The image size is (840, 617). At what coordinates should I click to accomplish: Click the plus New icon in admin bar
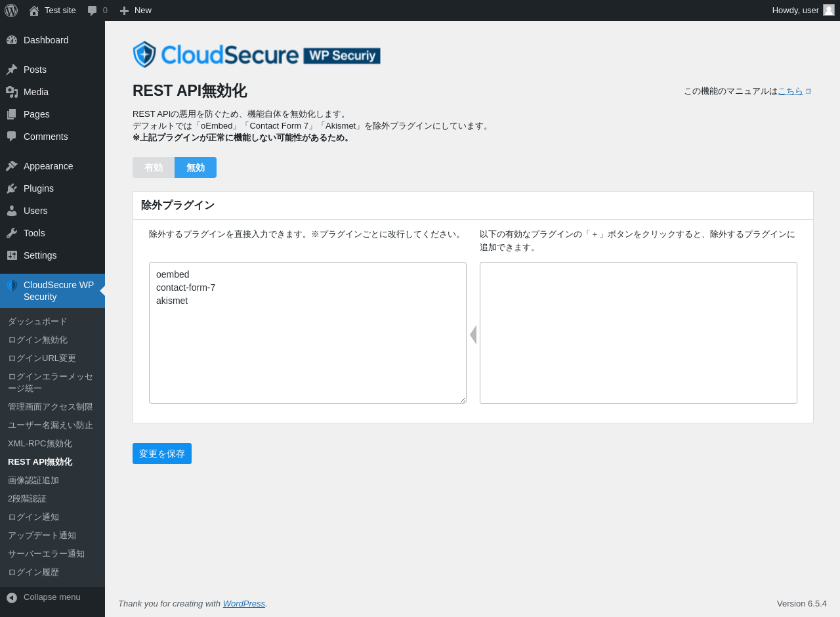[124, 11]
